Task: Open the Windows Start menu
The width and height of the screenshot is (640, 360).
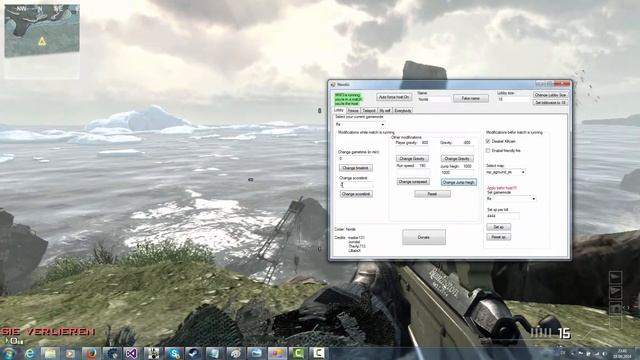Action: pos(8,353)
